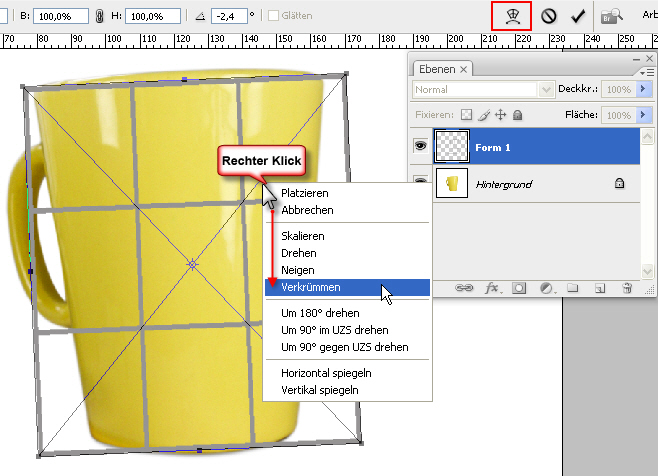This screenshot has height=476, width=658.
Task: Hide the Form 1 layer
Action: (x=421, y=144)
